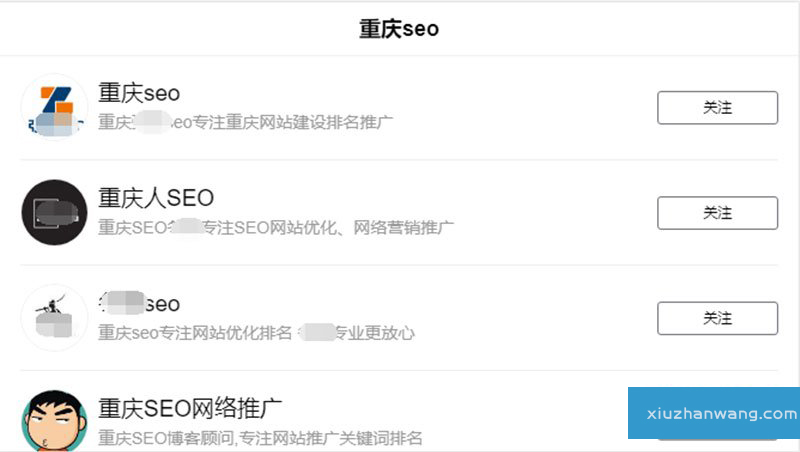The image size is (800, 452).
Task: Click the 重庆seo page title header
Action: point(399,28)
